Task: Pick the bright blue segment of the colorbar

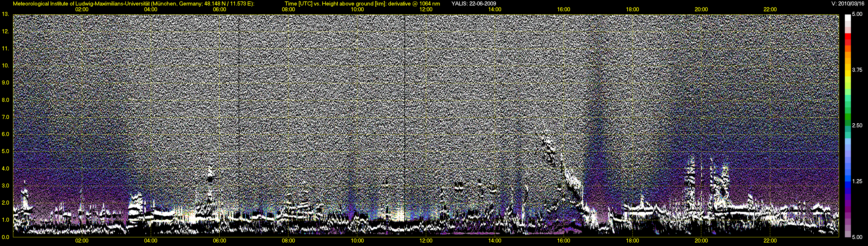Action: [x=848, y=179]
